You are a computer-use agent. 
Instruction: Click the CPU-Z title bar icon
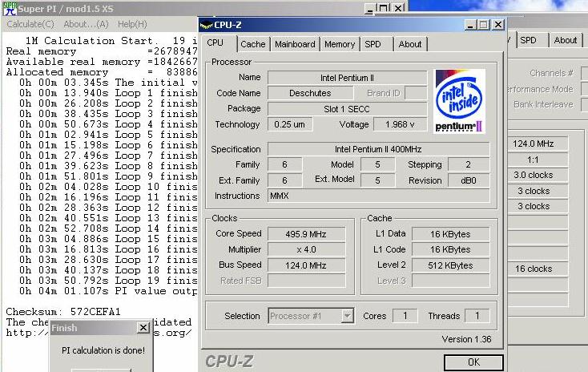tap(206, 25)
